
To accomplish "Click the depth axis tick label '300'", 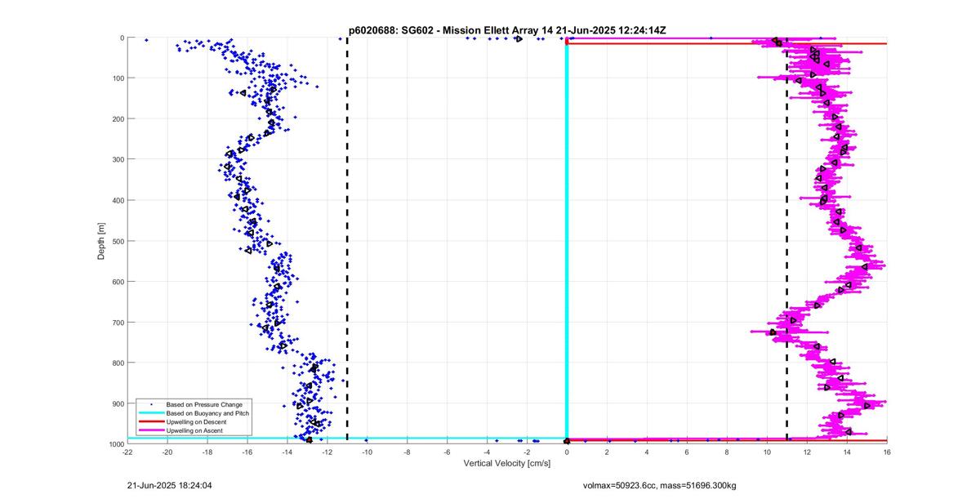I will point(118,159).
